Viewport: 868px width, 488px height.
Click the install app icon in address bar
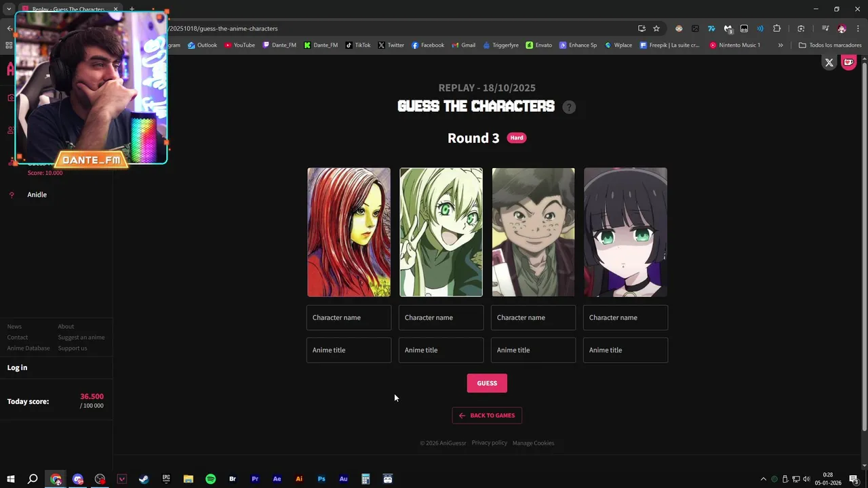pyautogui.click(x=642, y=28)
